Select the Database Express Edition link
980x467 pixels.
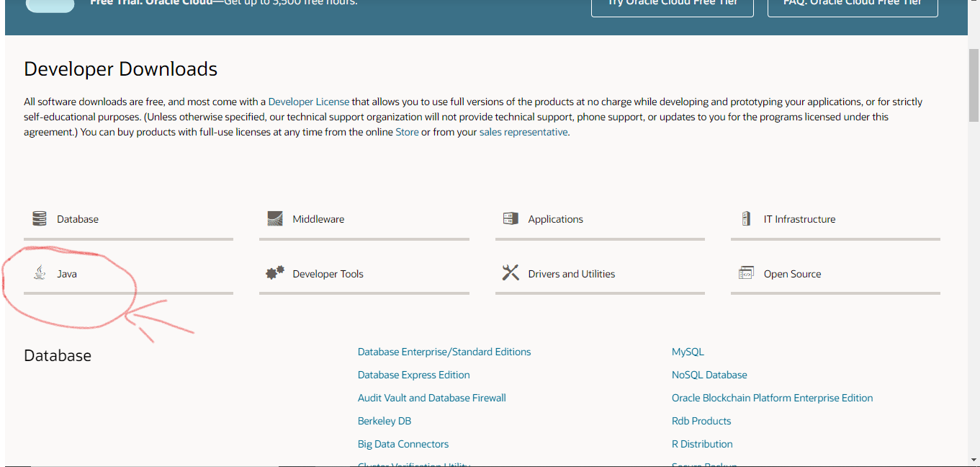point(414,375)
